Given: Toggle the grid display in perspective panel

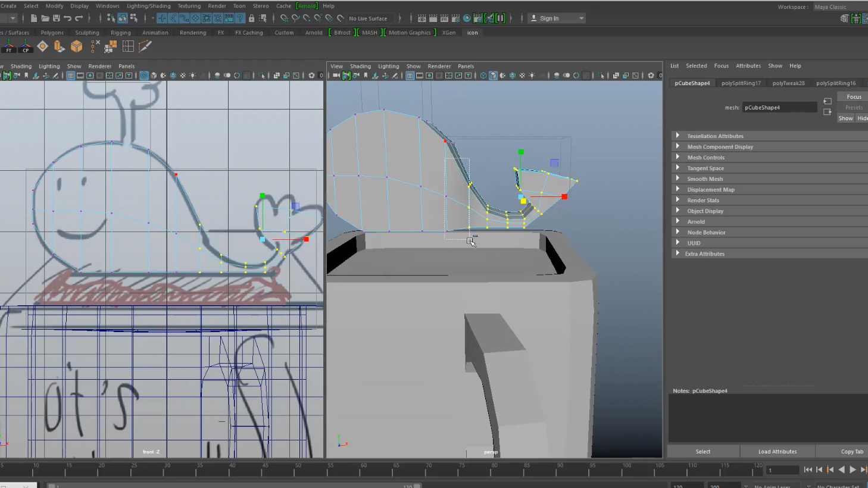Looking at the screenshot, I should pyautogui.click(x=410, y=76).
